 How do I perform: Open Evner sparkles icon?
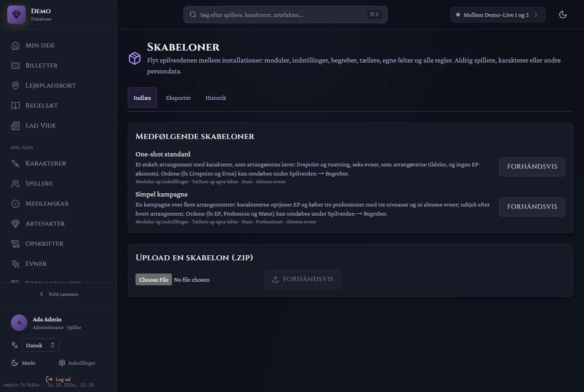coord(16,264)
